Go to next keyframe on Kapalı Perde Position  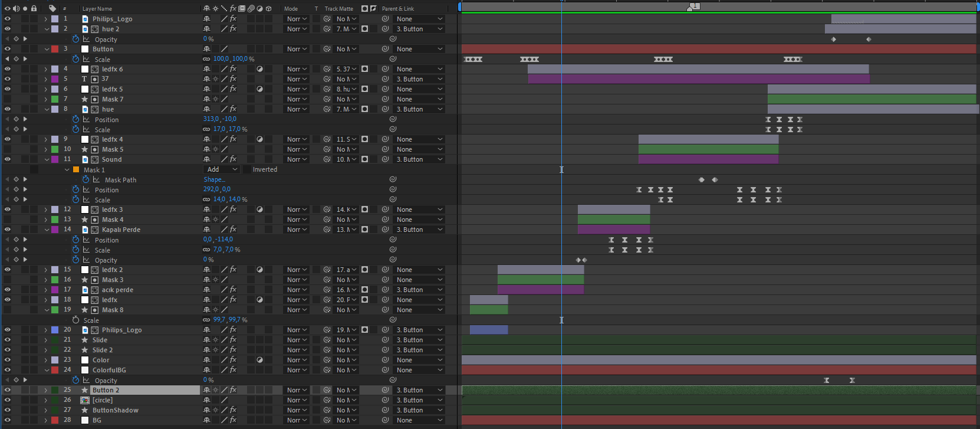coord(25,240)
